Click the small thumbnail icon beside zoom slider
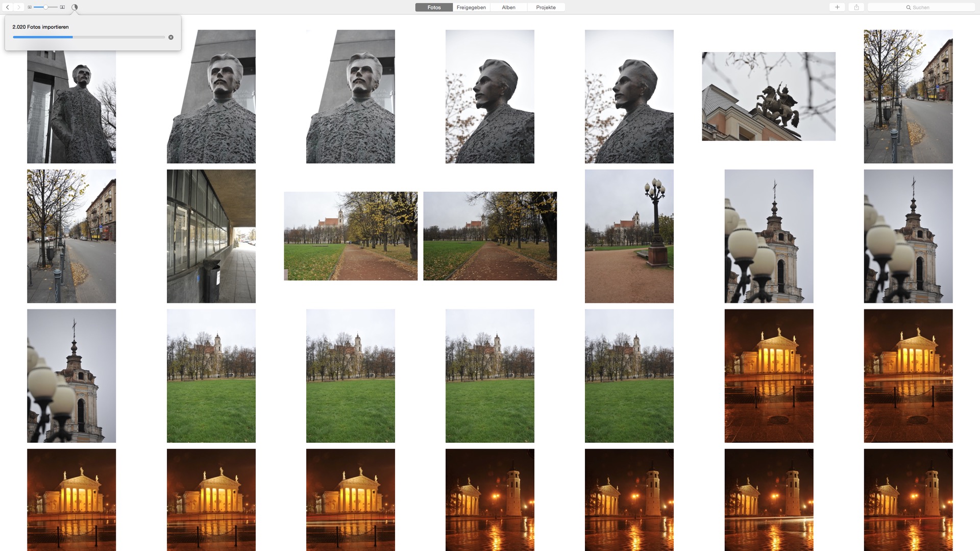Image resolution: width=980 pixels, height=551 pixels. 30,7
